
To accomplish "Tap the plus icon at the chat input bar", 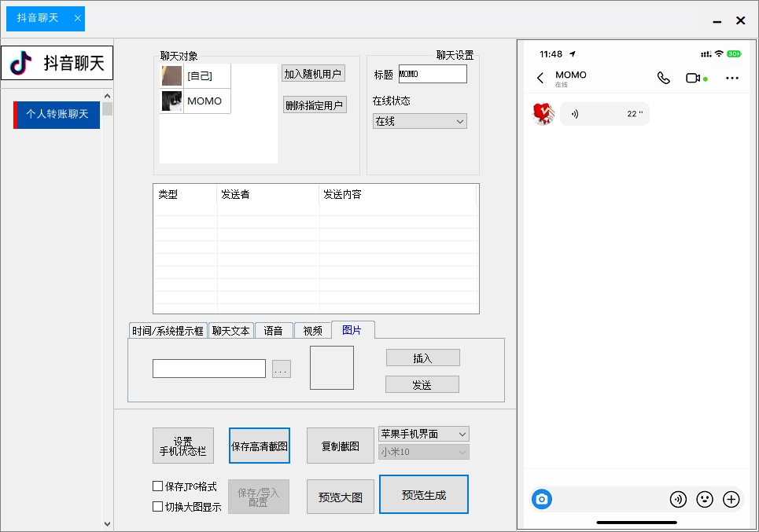I will [731, 499].
